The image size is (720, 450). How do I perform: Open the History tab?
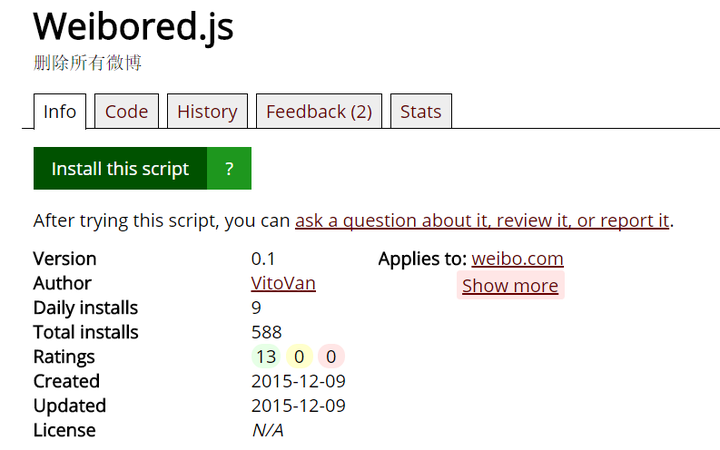pyautogui.click(x=207, y=112)
